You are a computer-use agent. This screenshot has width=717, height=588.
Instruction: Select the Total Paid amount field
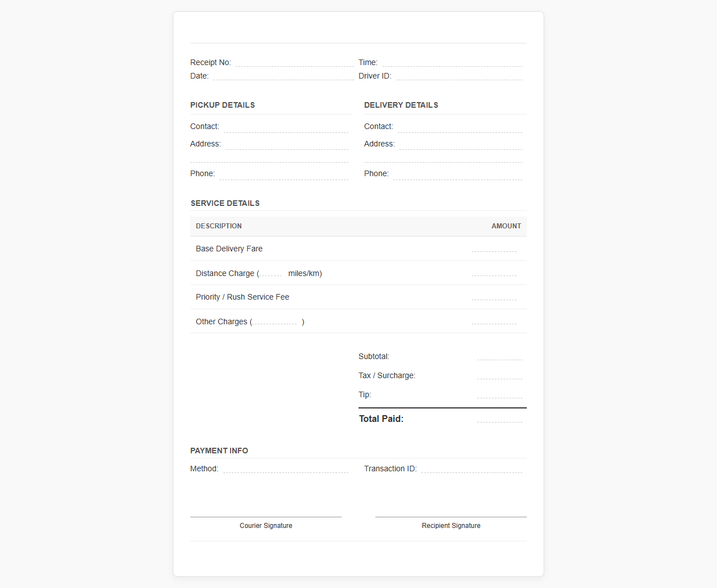[x=500, y=417]
